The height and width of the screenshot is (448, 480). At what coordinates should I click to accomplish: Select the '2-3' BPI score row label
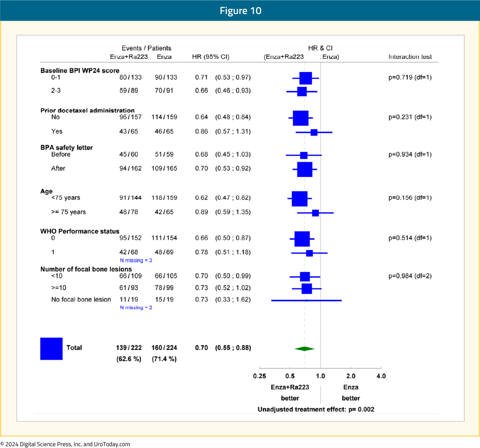(x=56, y=90)
